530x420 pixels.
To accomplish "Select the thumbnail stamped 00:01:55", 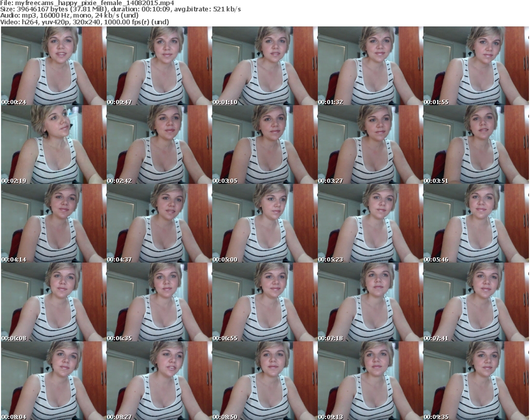I will click(x=476, y=66).
